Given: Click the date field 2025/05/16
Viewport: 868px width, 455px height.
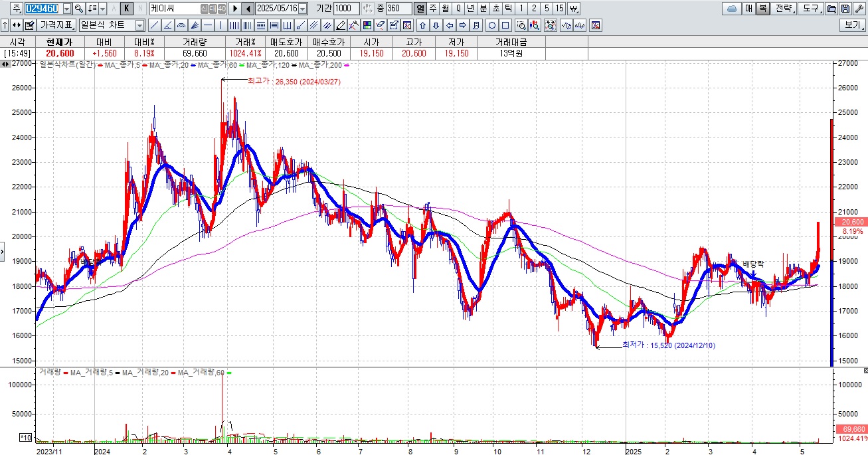Looking at the screenshot, I should (276, 9).
